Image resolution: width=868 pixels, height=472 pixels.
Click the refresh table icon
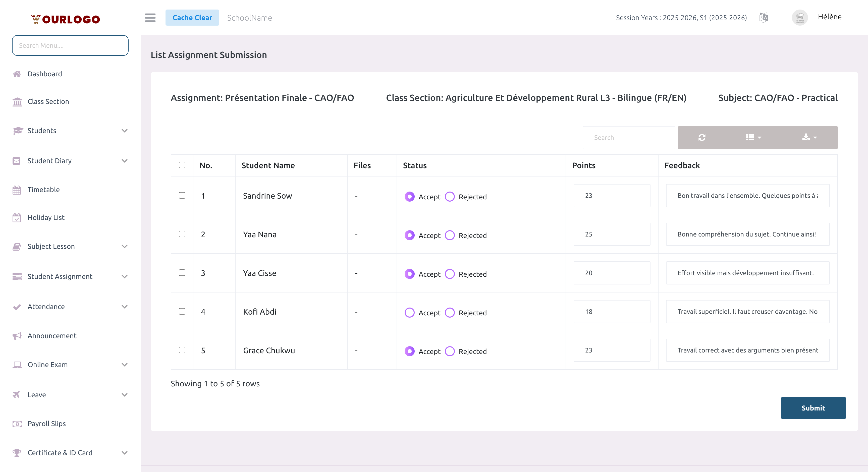702,137
